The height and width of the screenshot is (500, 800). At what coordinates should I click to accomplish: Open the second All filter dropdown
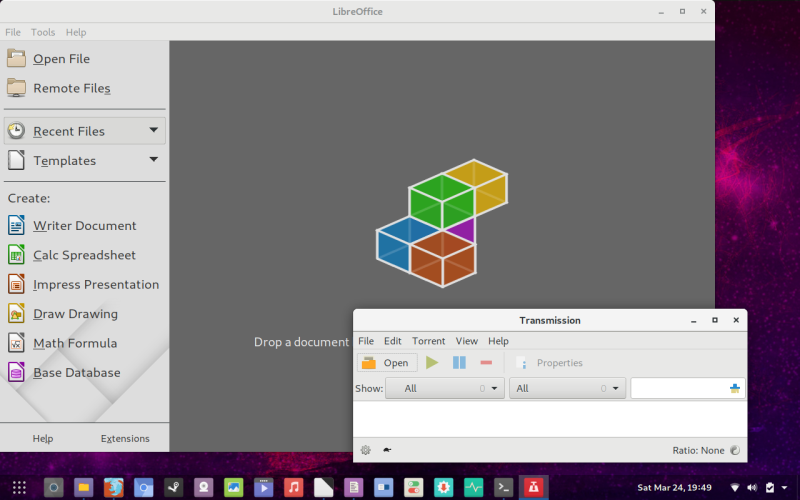coord(567,388)
